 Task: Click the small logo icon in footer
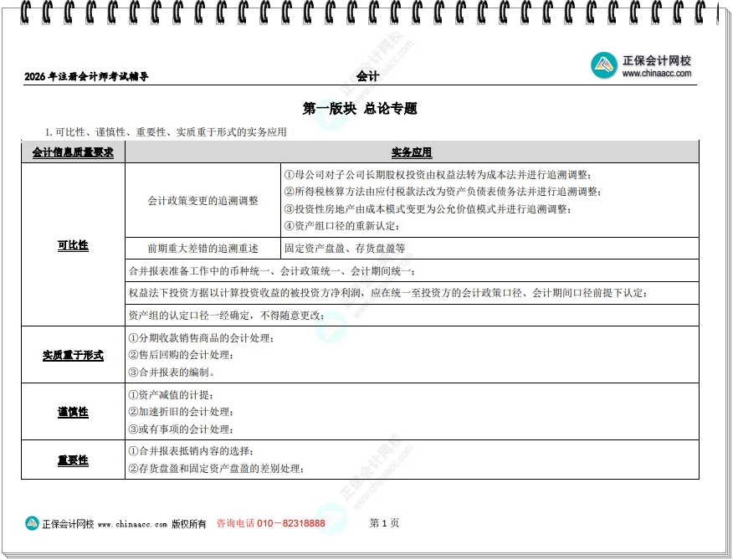(32, 523)
